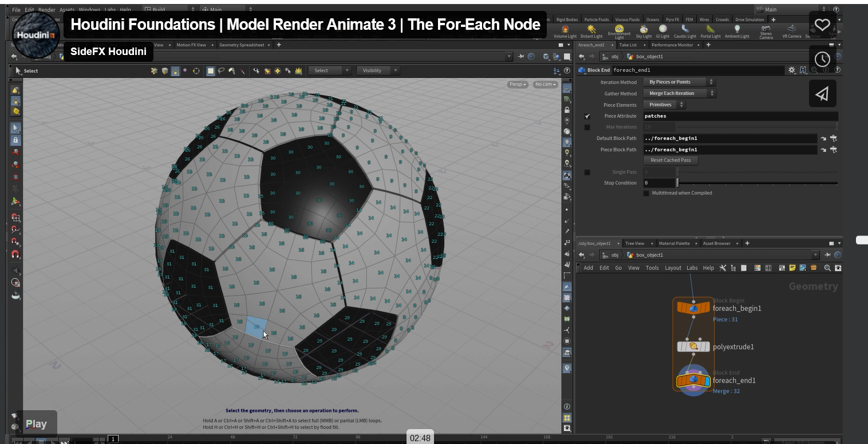Open the network color palette icon
Viewport: 868px width, 444px height.
click(x=757, y=268)
